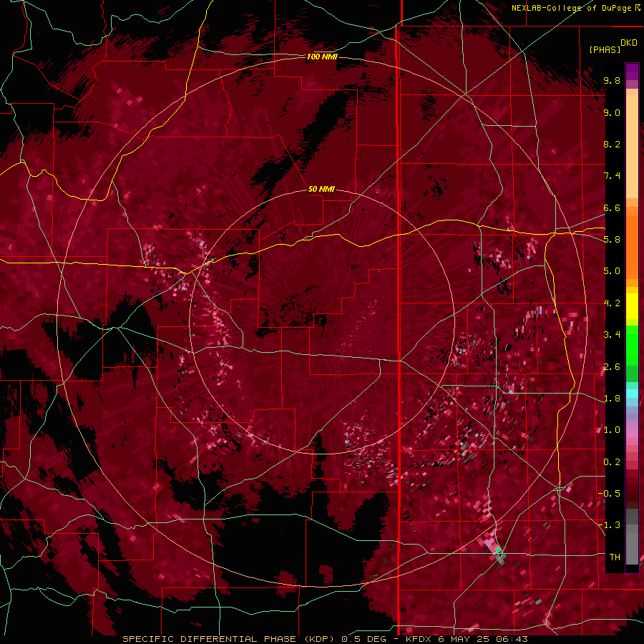Click the [PHAS] units label
Screen dimensions: 644x644
[x=605, y=49]
